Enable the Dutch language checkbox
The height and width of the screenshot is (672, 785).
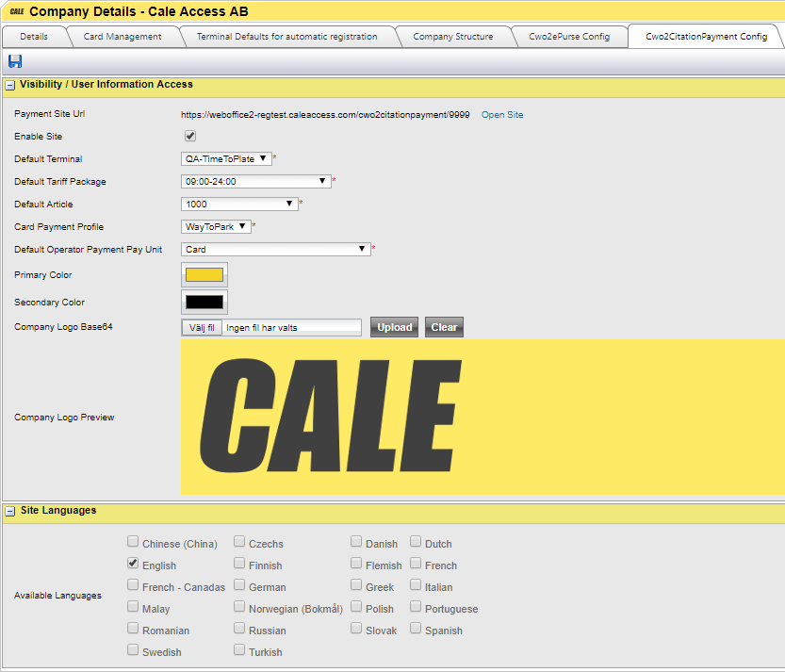[416, 541]
